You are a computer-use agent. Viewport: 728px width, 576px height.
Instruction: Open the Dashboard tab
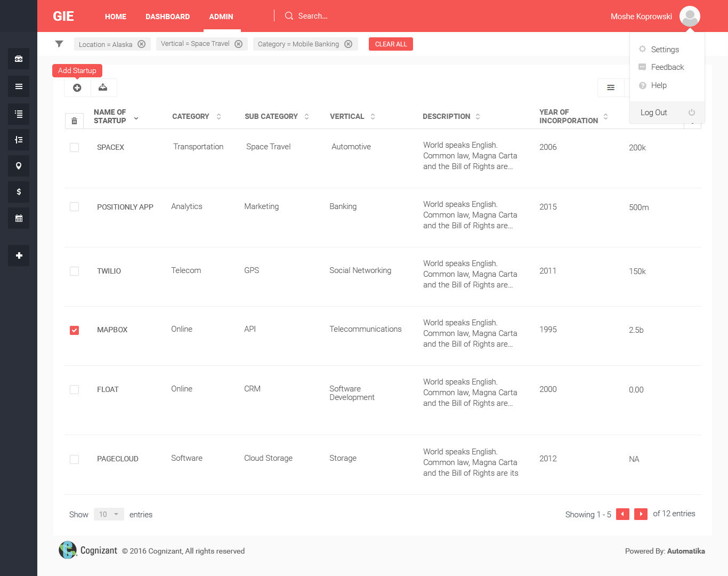168,17
